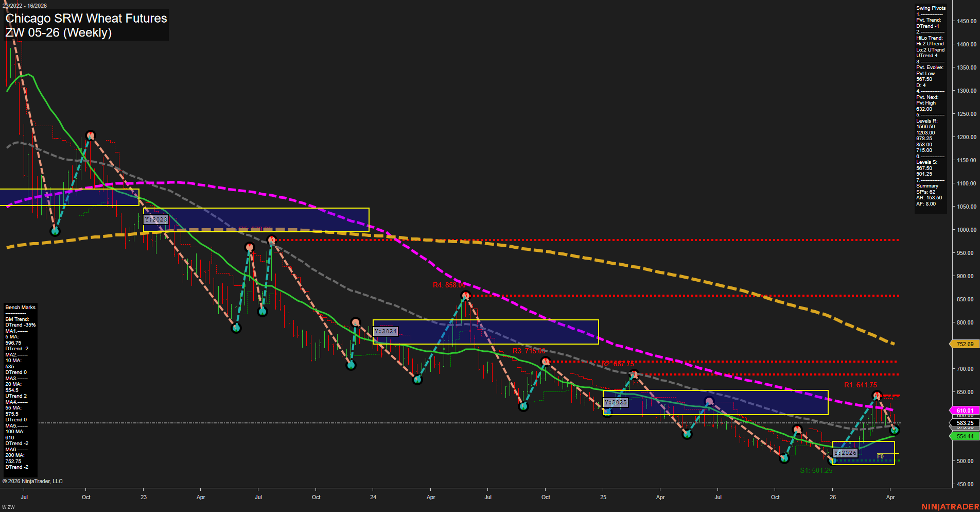980x512 pixels.
Task: Select the Y:2025 yearly range label
Action: 616,401
